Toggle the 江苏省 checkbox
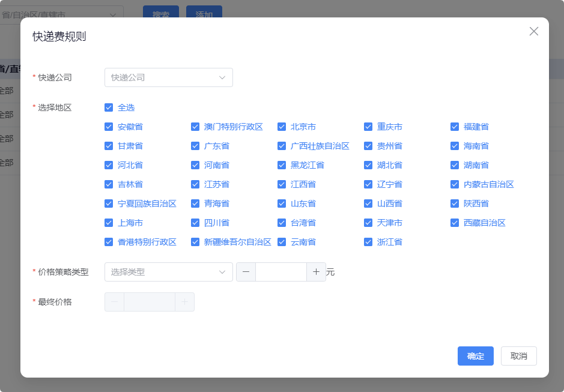564x392 pixels. click(195, 184)
